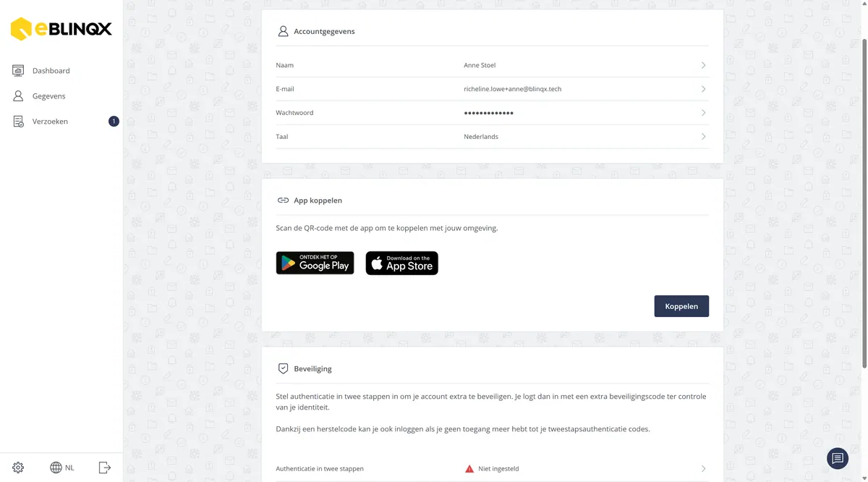Expand the Wachtwoord row chevron
The image size is (868, 482).
point(703,113)
